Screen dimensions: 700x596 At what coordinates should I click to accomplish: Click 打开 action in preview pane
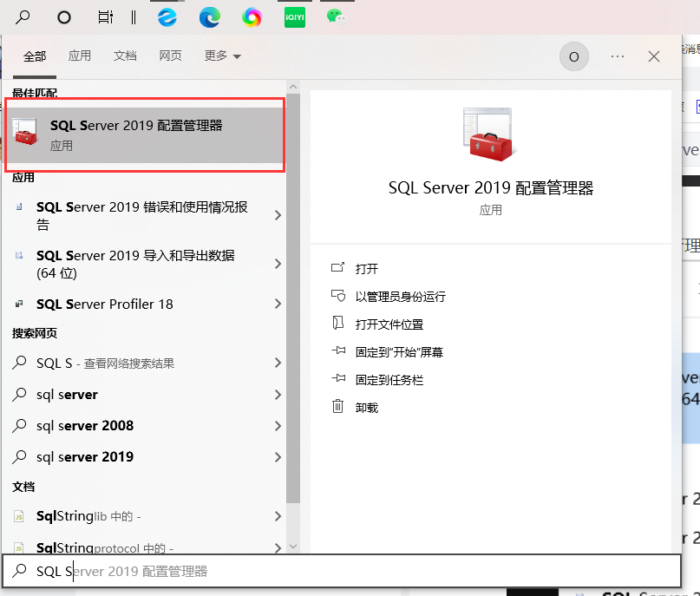point(367,269)
